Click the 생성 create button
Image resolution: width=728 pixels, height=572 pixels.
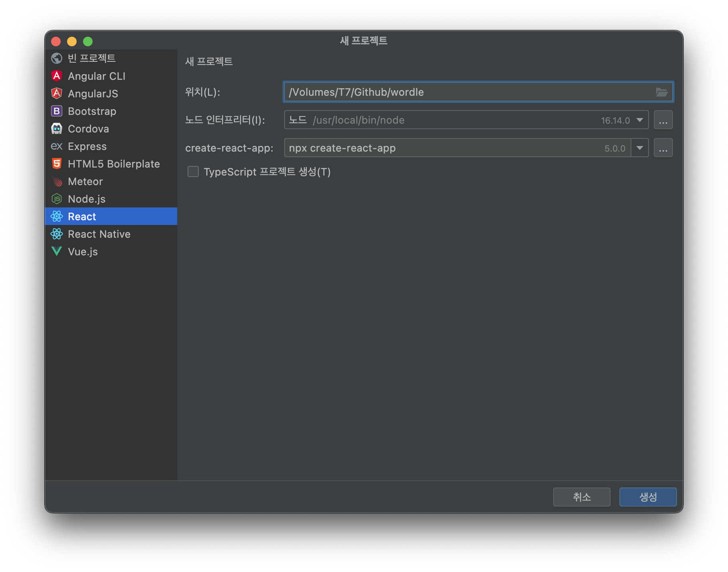[x=648, y=497]
